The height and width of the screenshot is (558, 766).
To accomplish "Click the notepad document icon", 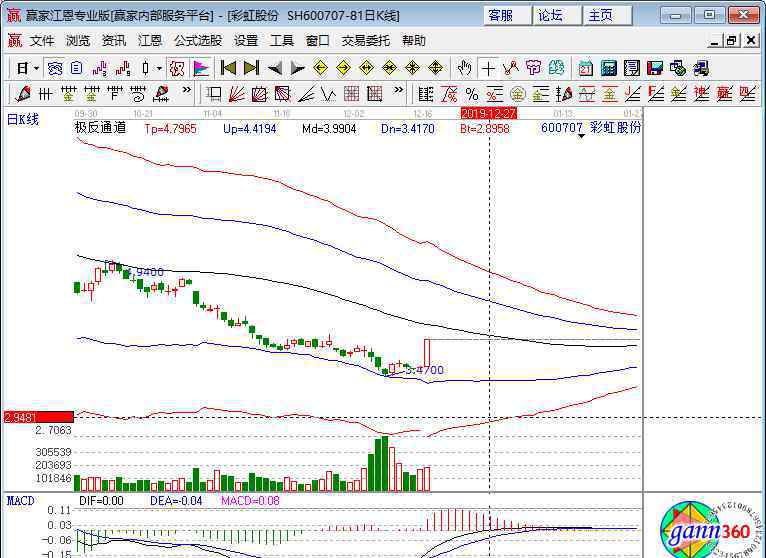I will pos(632,68).
